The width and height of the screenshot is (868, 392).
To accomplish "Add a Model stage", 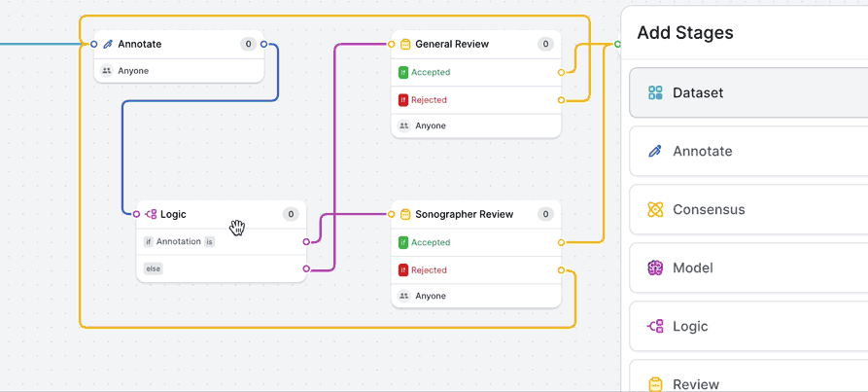I will point(748,267).
